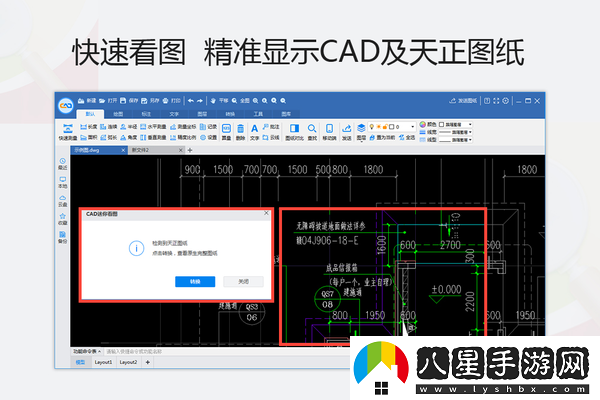Open the Line Type (线型) dropdown
This screenshot has height=400, width=600.
point(455,140)
